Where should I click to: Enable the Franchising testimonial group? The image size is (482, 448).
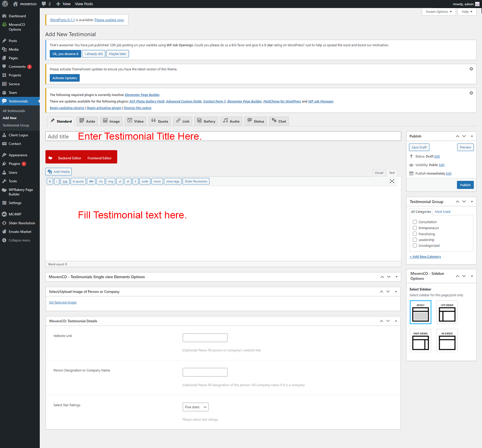tap(415, 234)
